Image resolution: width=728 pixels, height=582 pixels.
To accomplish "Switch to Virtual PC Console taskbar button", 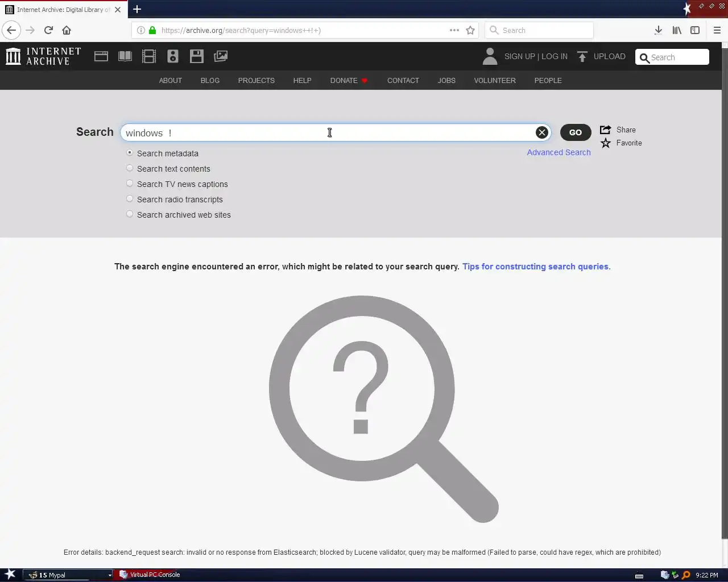I will click(x=150, y=575).
